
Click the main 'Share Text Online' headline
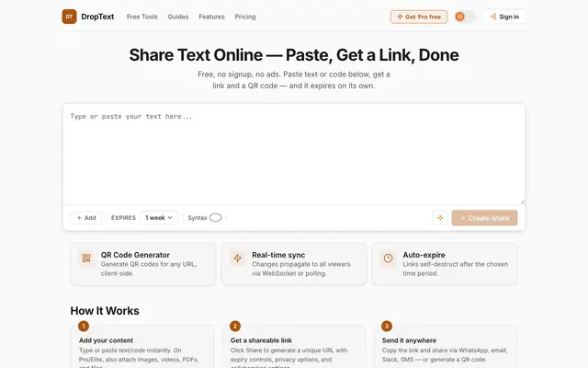pos(294,55)
